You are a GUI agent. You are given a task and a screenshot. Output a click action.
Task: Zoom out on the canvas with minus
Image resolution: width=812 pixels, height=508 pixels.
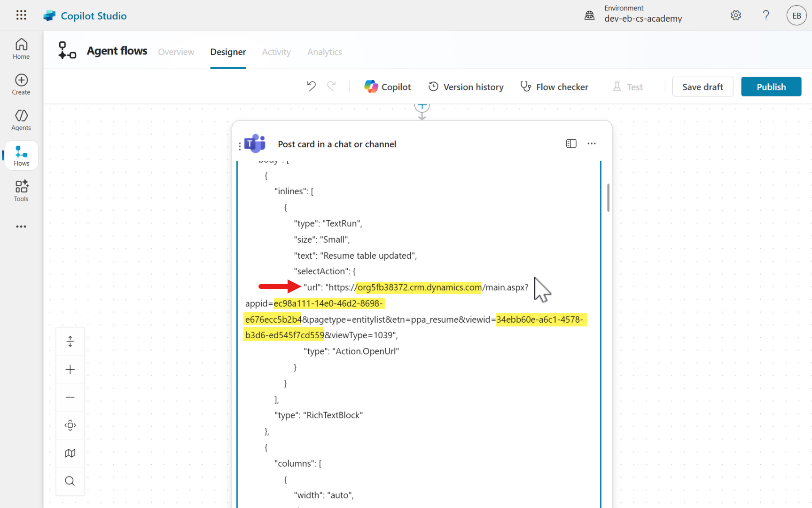[x=70, y=397]
